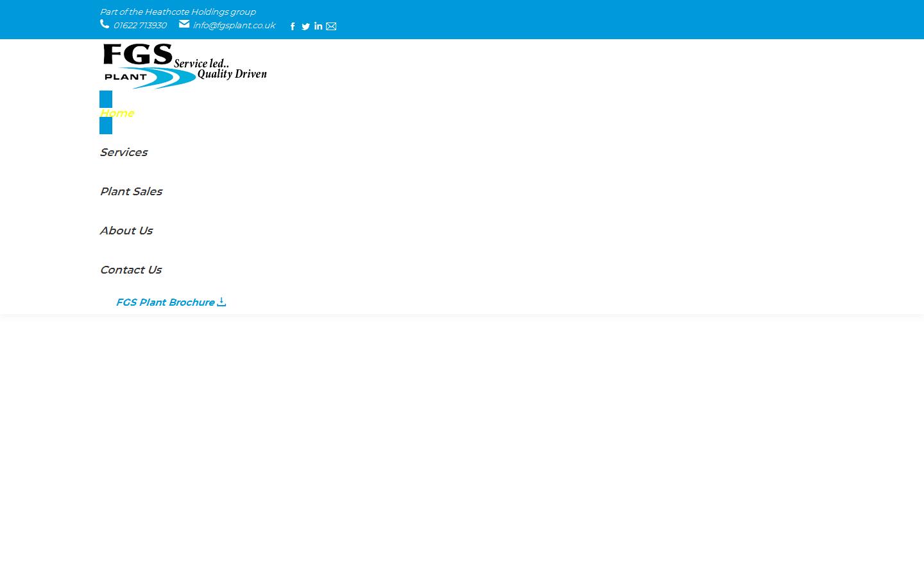924x578 pixels.
Task: Click the 'Service led.. Quality Driven' slogan
Action: tap(221, 69)
